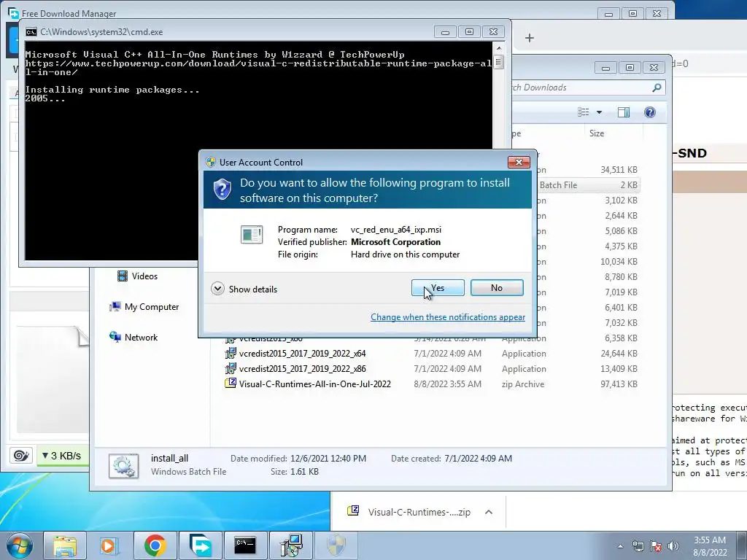Open download options chevron for Visual-C-Runtimes zip
The image size is (747, 560).
pos(488,512)
